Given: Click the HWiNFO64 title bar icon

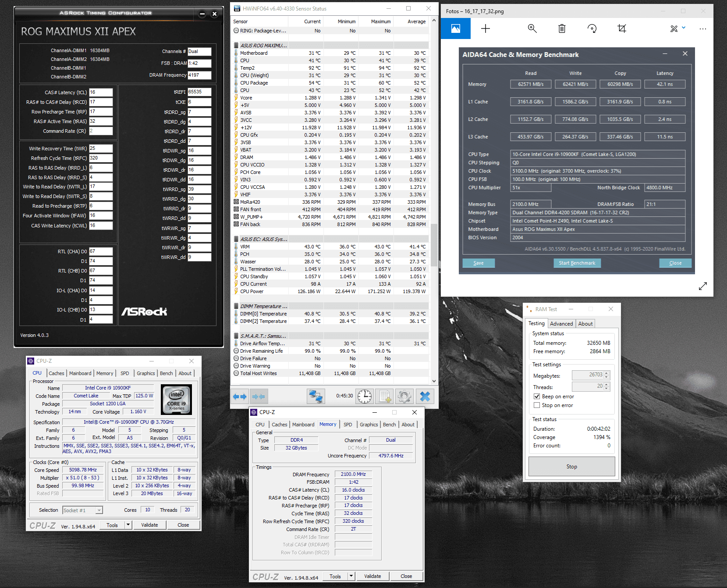Looking at the screenshot, I should coord(237,8).
